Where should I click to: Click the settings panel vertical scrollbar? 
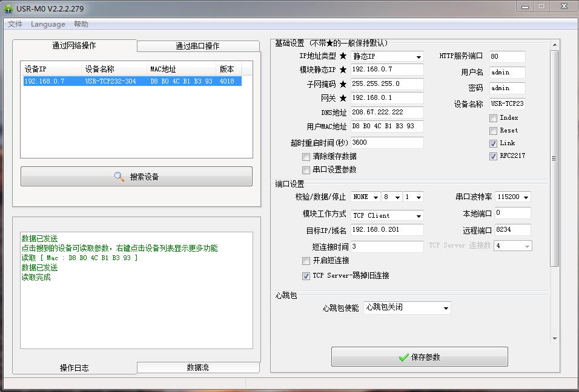554,158
